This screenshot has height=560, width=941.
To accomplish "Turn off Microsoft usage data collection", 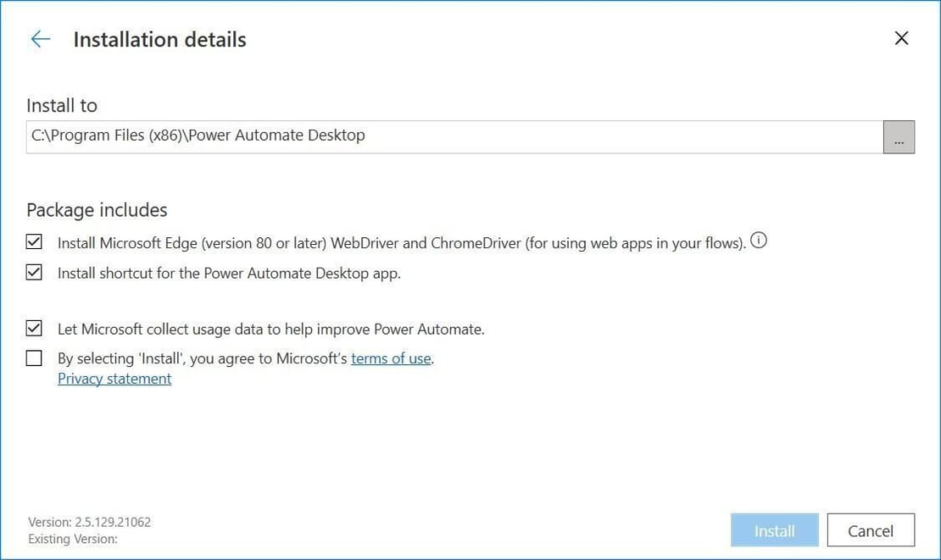I will pos(34,329).
